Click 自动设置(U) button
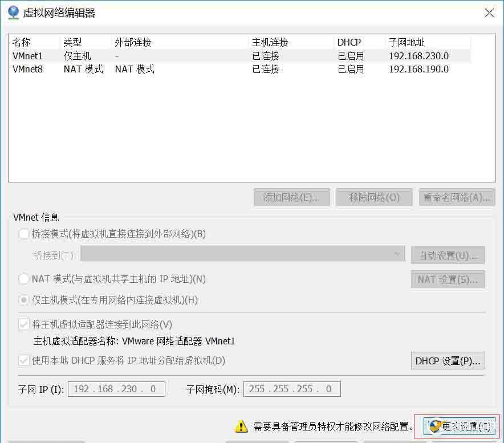Screen dimensions: 504x443 pyautogui.click(x=448, y=254)
